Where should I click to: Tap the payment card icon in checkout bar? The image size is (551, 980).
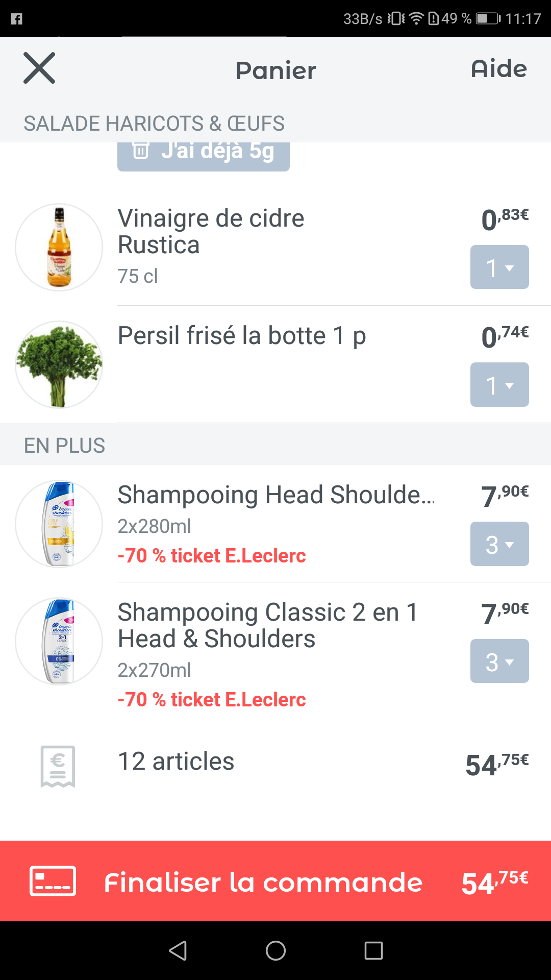coord(53,881)
